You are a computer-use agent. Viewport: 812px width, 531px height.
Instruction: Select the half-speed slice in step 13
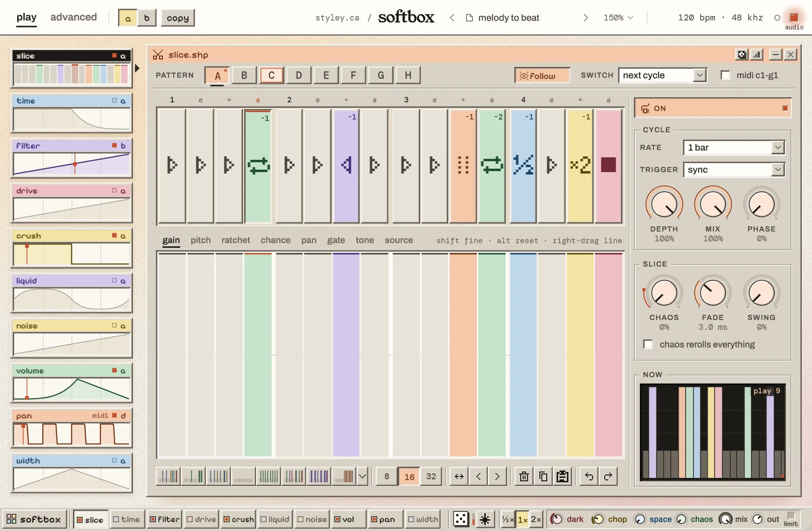pos(523,165)
